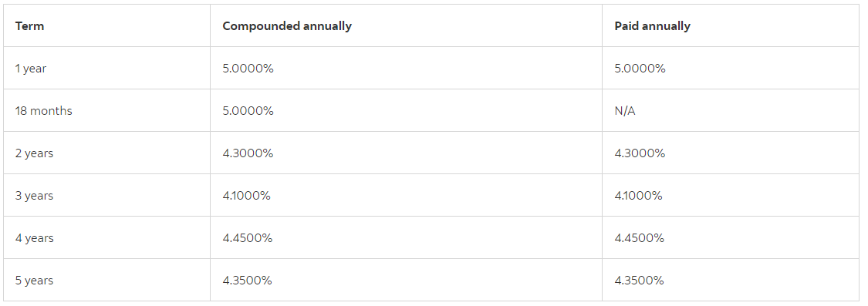The width and height of the screenshot is (868, 306).
Task: Select 3 years paid annually 4.1000% rate
Action: tap(638, 196)
